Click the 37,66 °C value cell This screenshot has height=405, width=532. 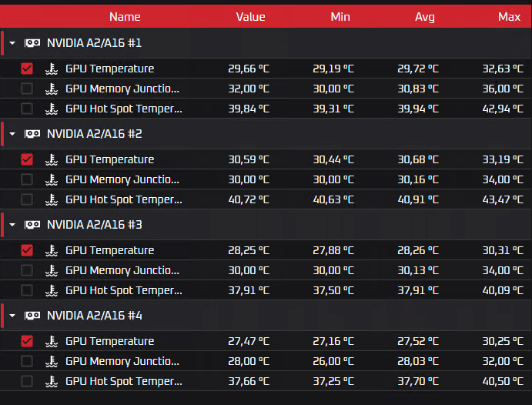(x=249, y=382)
